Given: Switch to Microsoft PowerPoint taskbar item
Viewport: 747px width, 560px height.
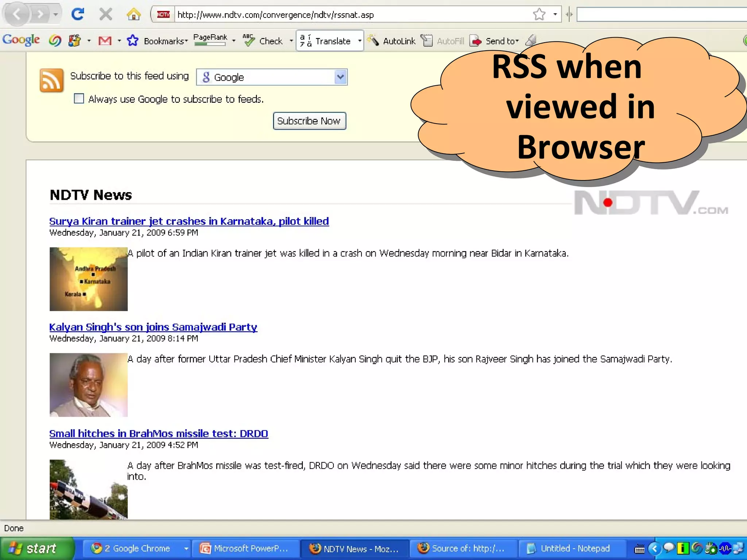Looking at the screenshot, I should coord(245,548).
